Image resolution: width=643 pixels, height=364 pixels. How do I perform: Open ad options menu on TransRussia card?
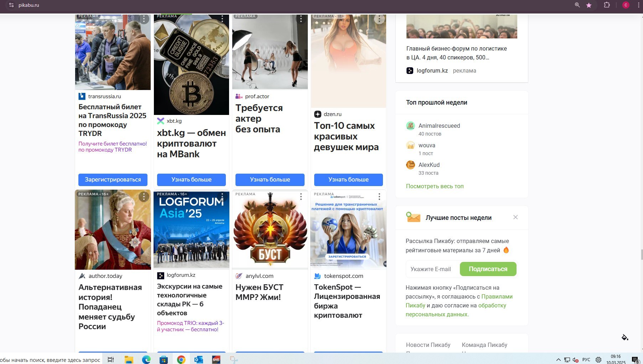(144, 19)
